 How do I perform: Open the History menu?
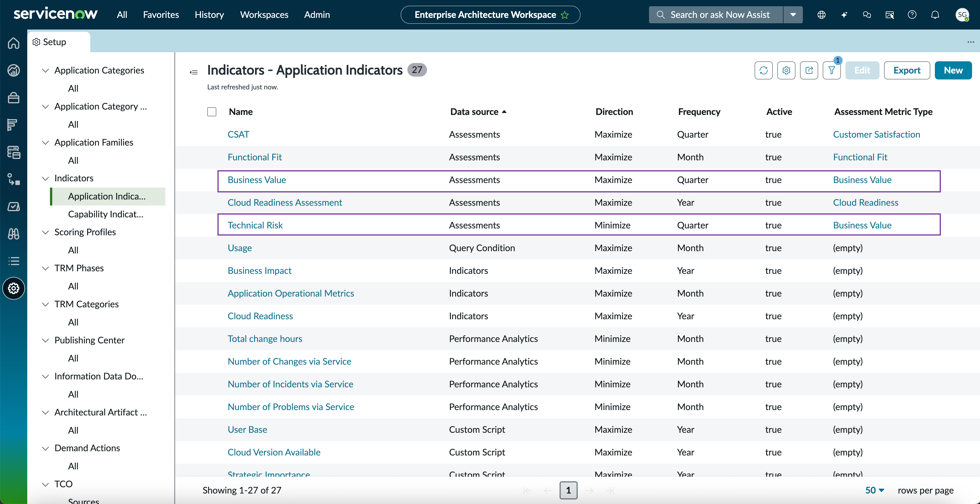(209, 15)
